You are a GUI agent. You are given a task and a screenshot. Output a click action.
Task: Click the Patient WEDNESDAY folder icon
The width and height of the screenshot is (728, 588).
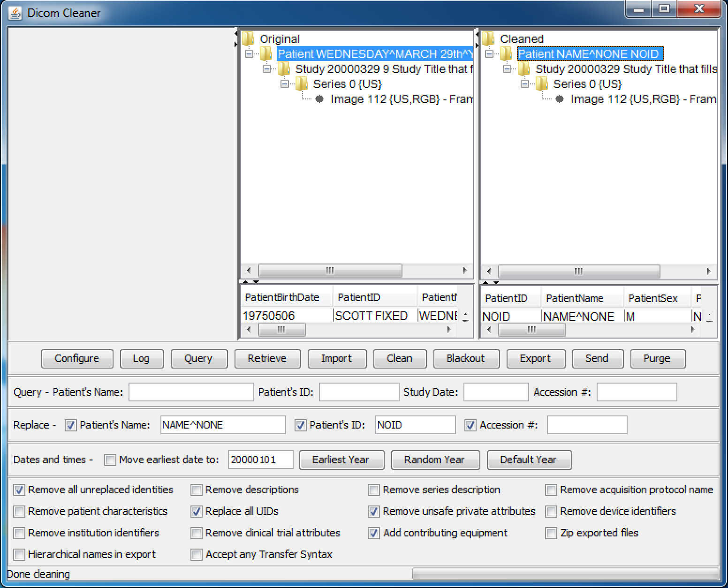(x=266, y=53)
